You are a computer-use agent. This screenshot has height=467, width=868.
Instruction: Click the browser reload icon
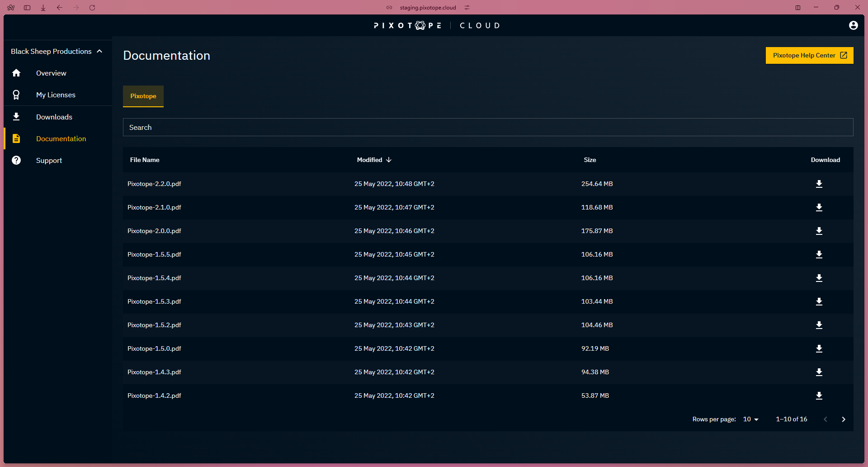[x=92, y=8]
